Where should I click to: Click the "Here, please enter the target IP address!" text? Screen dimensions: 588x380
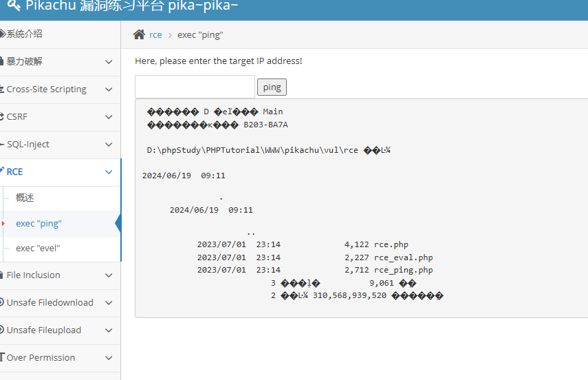click(218, 61)
